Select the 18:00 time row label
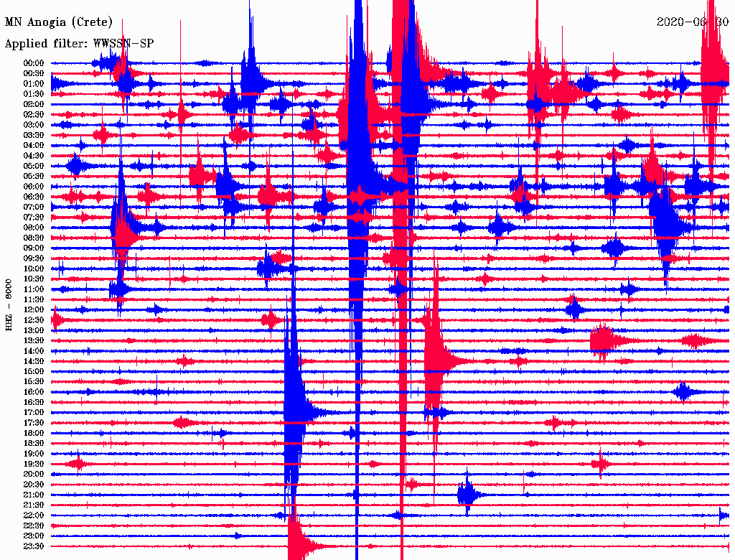 tap(34, 434)
